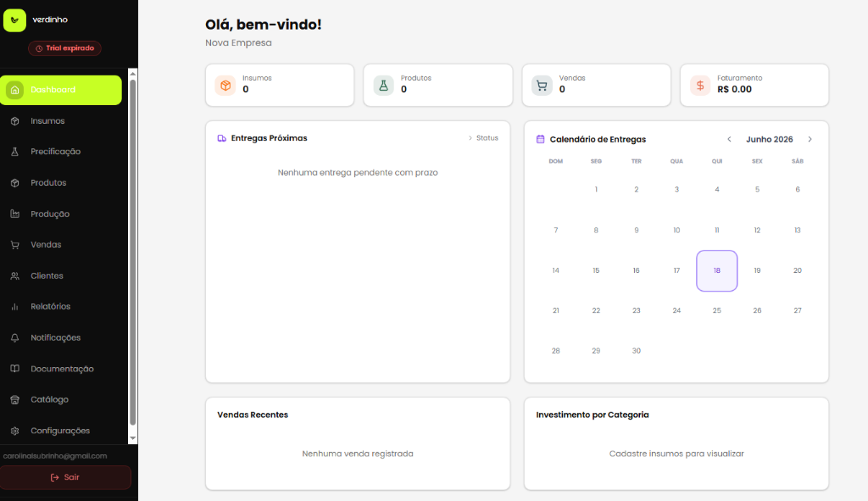Click the Notificações bell icon
The image size is (868, 501).
pyautogui.click(x=15, y=337)
